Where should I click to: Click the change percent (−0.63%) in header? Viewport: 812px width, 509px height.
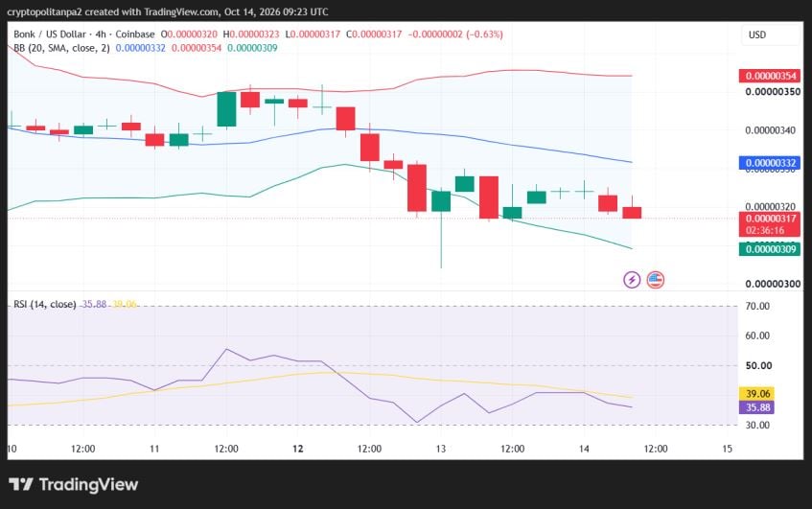click(x=485, y=35)
